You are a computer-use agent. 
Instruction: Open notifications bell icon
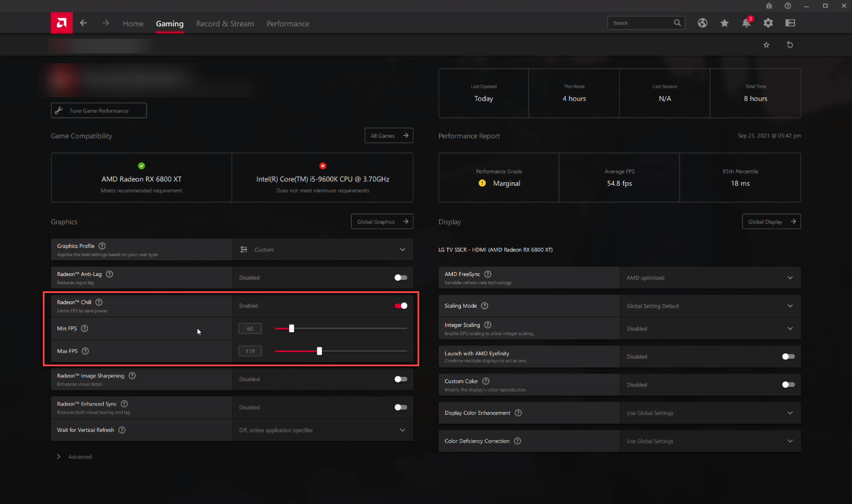pos(746,23)
